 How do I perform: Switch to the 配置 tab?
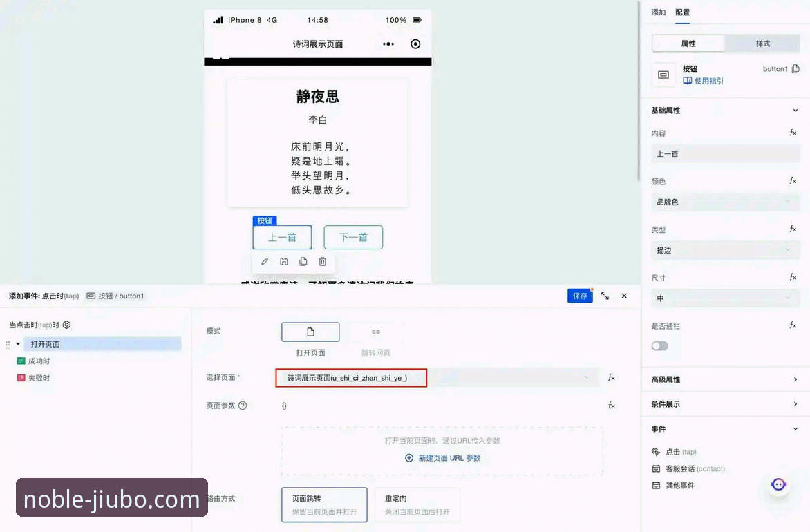point(682,12)
